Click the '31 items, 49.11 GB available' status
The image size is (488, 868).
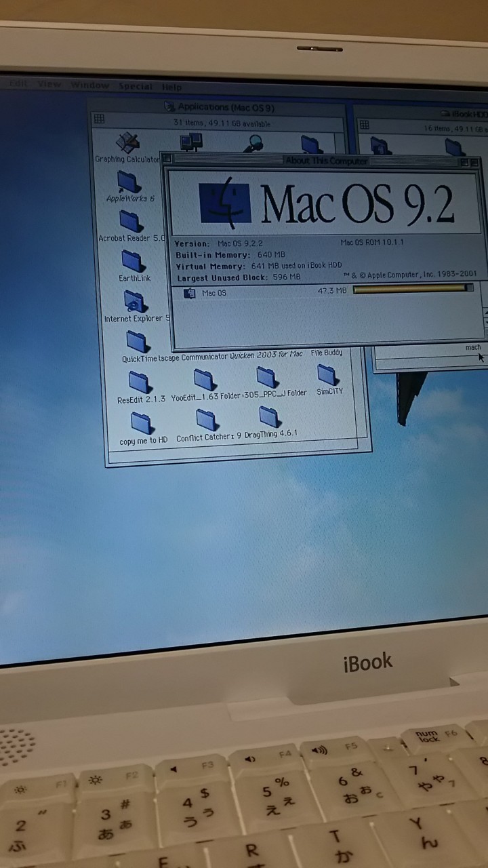(x=222, y=123)
